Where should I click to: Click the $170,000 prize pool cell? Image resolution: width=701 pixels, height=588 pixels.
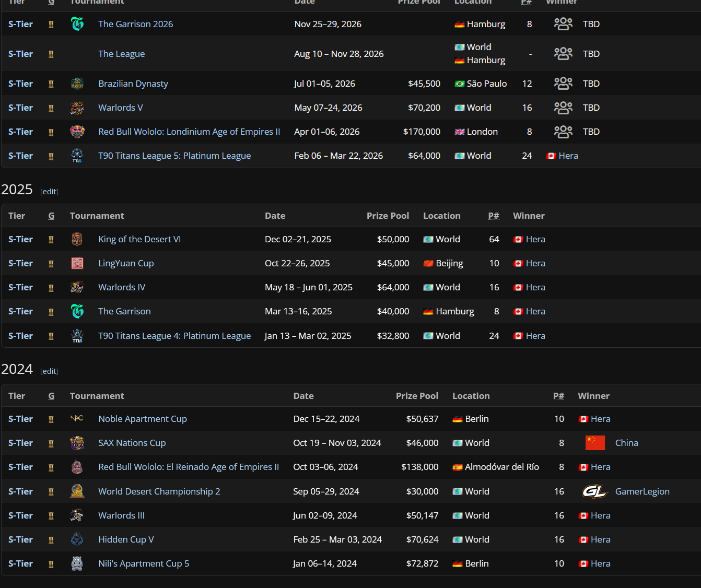pos(422,132)
